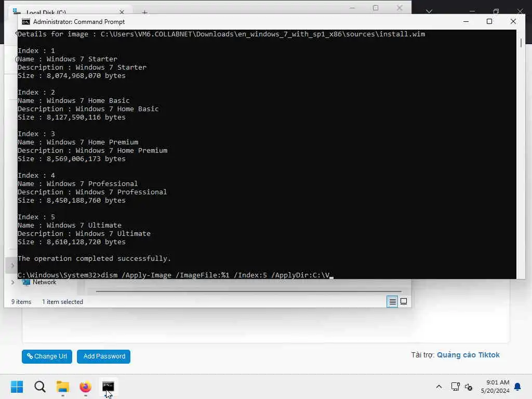
Task: Show hidden system tray icons chevron
Action: point(438,387)
